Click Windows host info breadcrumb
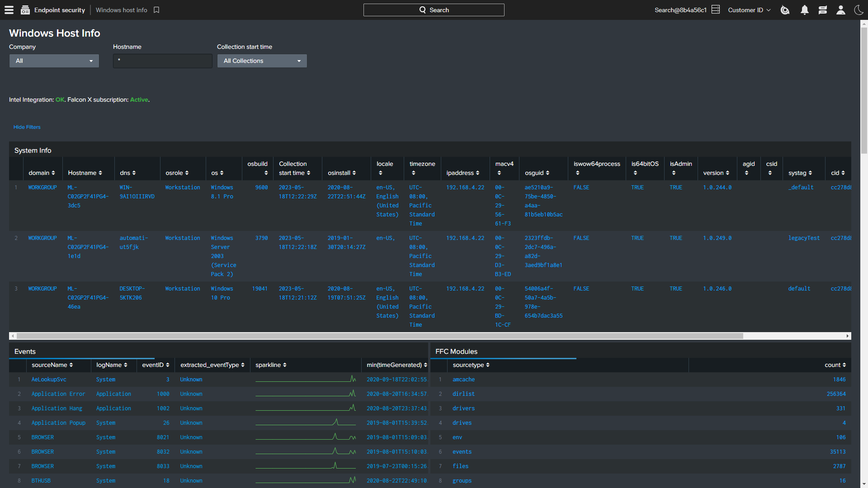 coord(122,10)
